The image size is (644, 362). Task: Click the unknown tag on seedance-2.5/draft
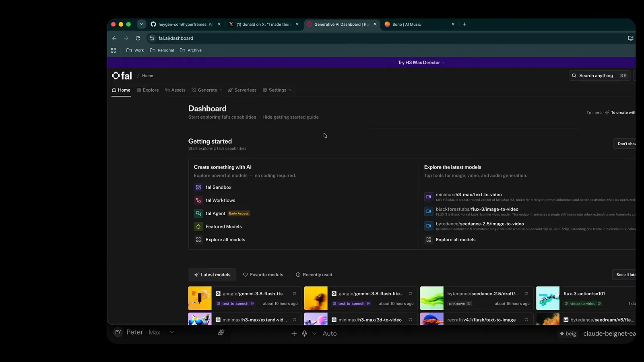[460, 304]
